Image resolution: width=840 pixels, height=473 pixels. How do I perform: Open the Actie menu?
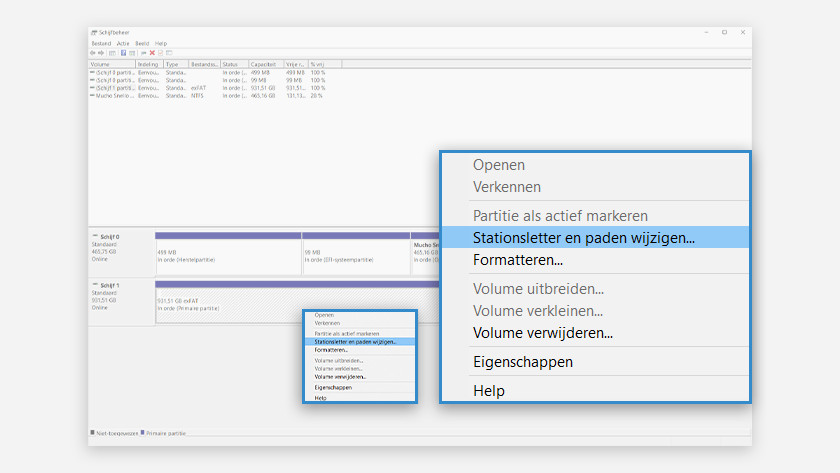123,44
